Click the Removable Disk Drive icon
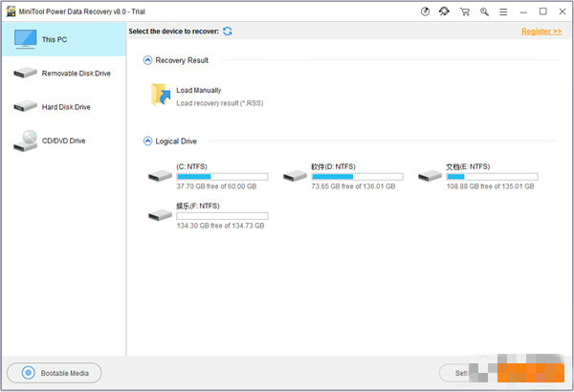 (25, 73)
